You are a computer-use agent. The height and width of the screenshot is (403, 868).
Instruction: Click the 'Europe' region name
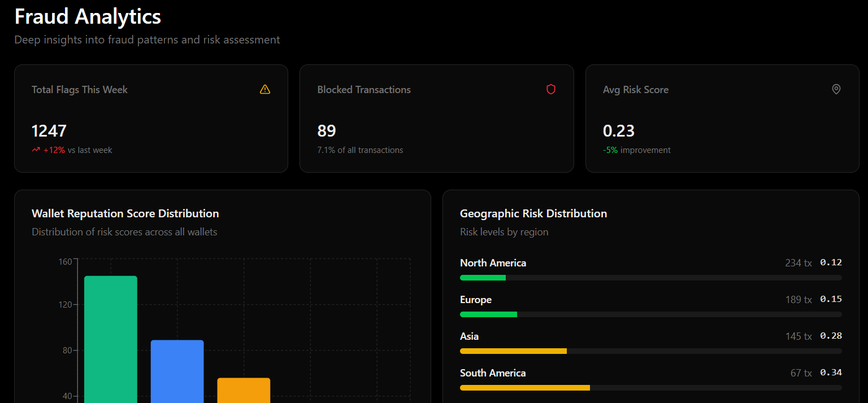476,300
